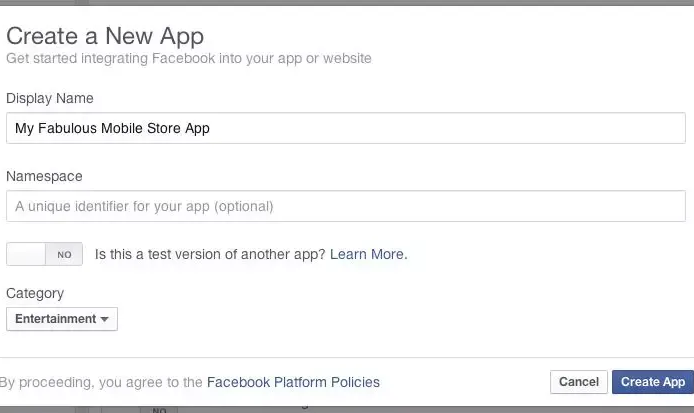This screenshot has width=694, height=413.
Task: Click the NO label on test switch
Action: (64, 255)
